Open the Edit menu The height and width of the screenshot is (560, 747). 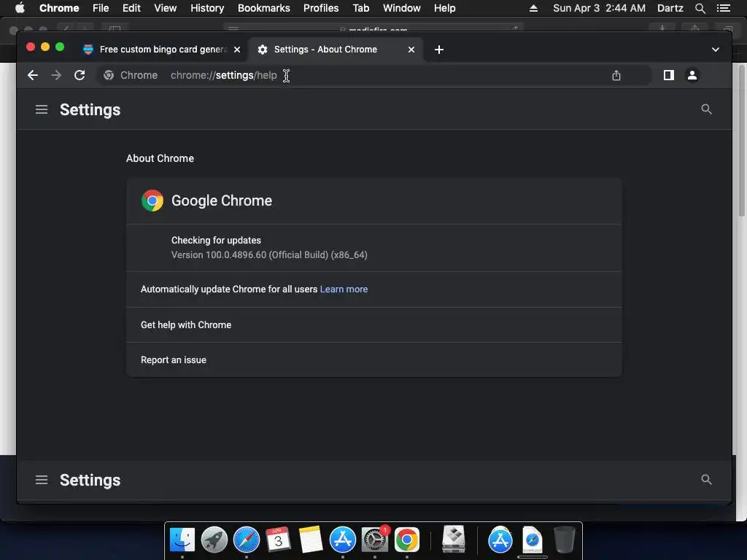(131, 8)
